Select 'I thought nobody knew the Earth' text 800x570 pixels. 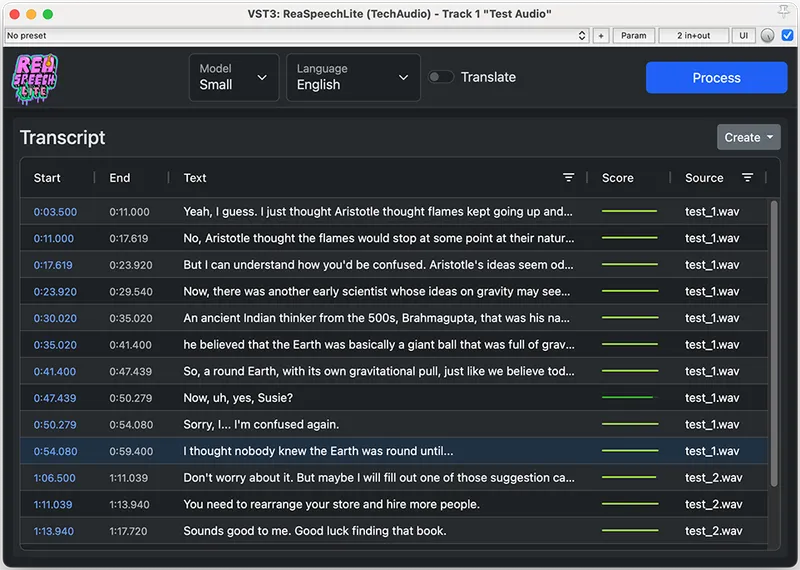coord(318,451)
